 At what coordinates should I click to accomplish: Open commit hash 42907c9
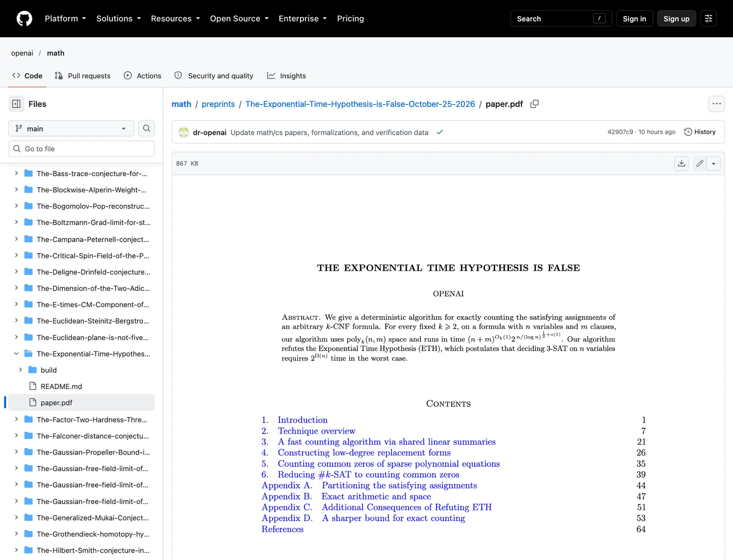point(620,132)
